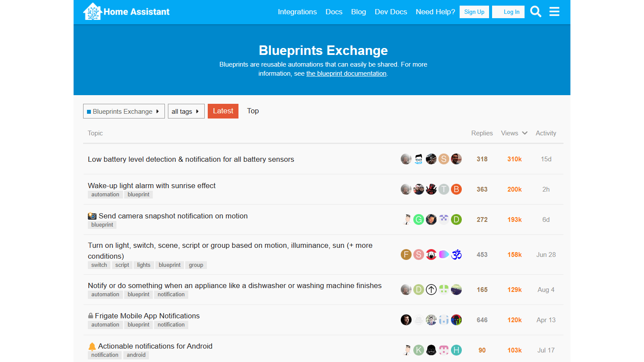Open the Notify when appliance finishes topic

pyautogui.click(x=235, y=285)
